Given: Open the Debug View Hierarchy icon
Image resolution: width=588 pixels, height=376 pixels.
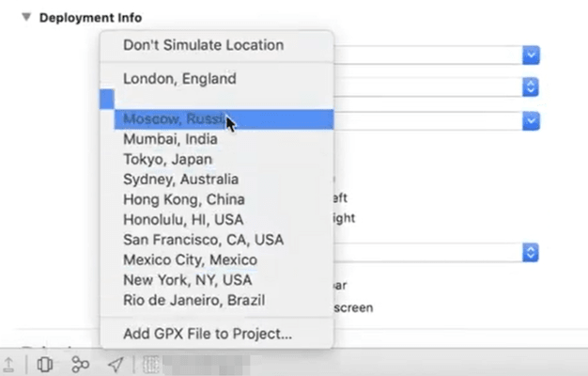Looking at the screenshot, I should (45, 365).
